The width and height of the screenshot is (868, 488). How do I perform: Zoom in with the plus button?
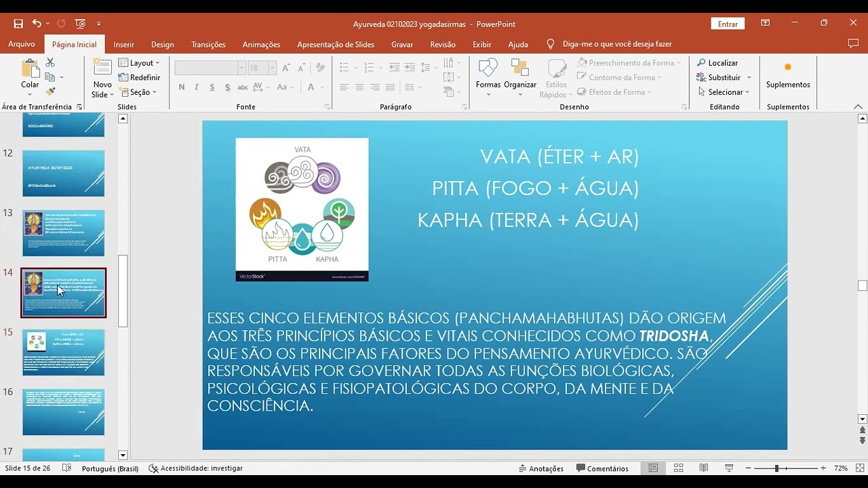823,468
